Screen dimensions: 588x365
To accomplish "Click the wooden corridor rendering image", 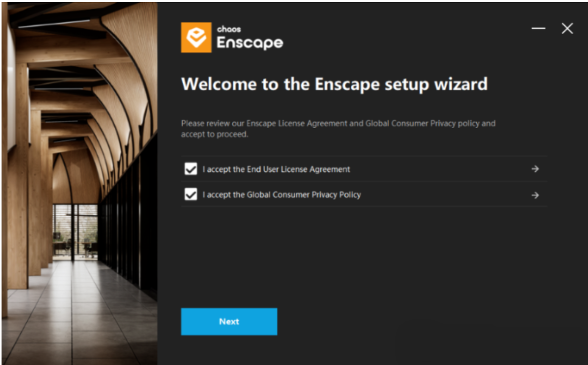I will 80,183.
